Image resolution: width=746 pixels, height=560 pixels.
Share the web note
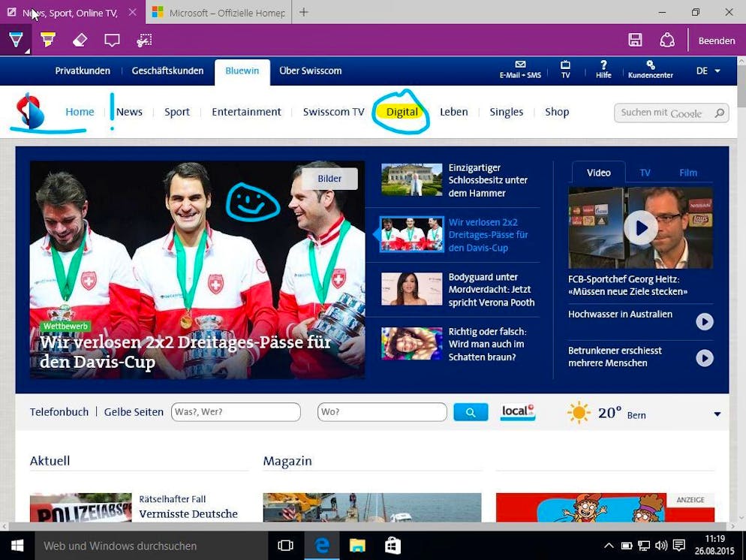pos(667,40)
